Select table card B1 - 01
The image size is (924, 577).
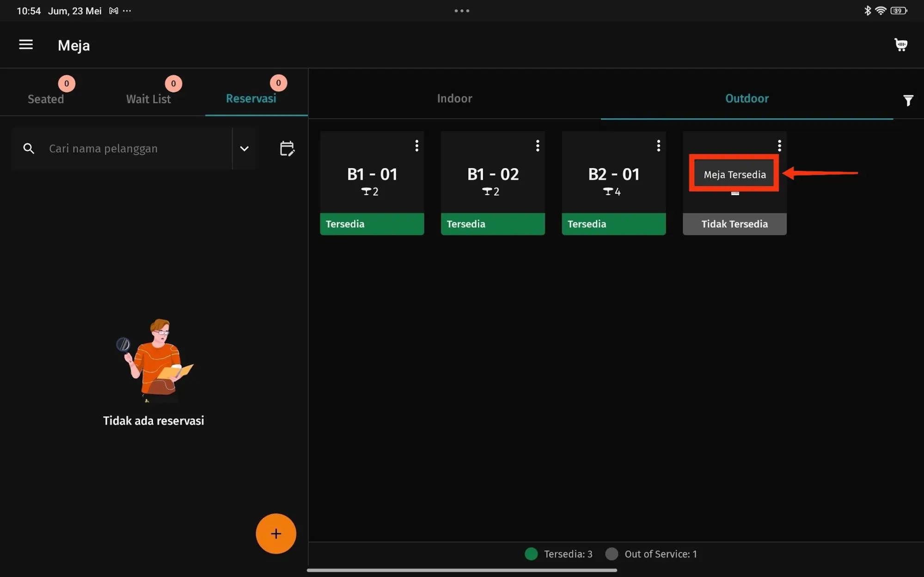[372, 183]
